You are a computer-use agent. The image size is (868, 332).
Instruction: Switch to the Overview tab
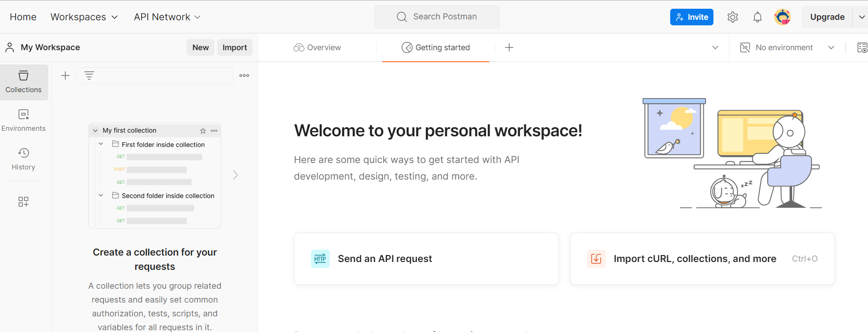point(317,47)
